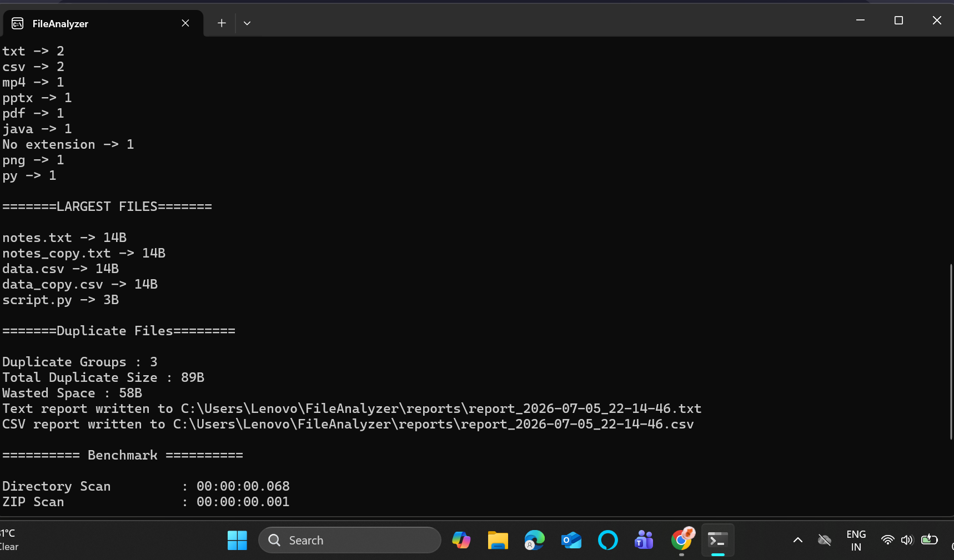Switch to Google Chrome on the taskbar
Screen dimensions: 954x560
[681, 540]
